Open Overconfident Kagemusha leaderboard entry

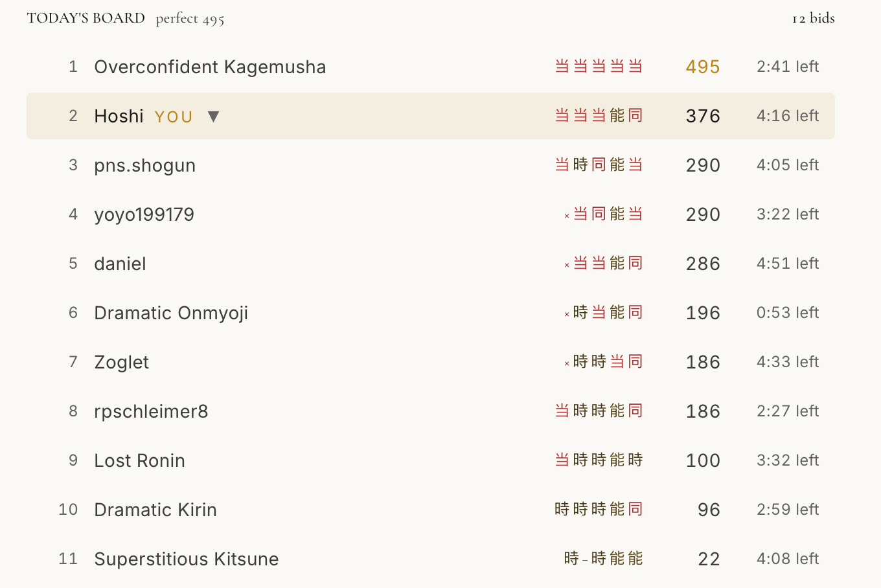point(431,67)
